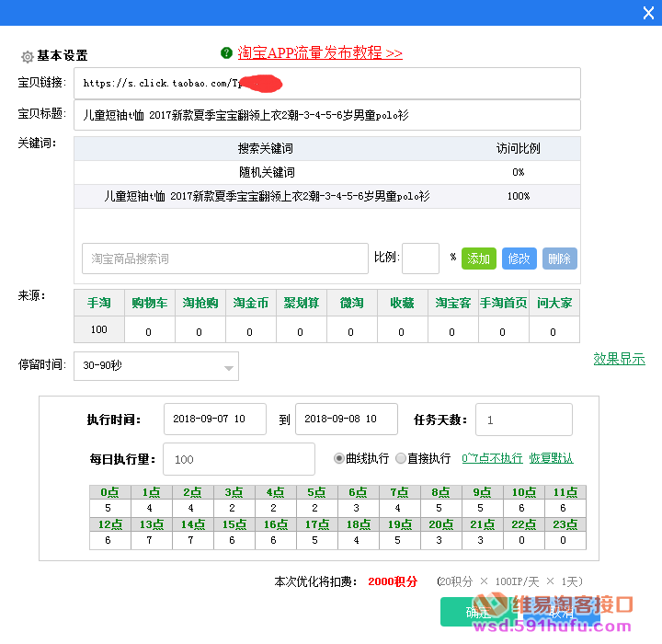
Task: Select the 购物车 source column header
Action: click(x=150, y=303)
